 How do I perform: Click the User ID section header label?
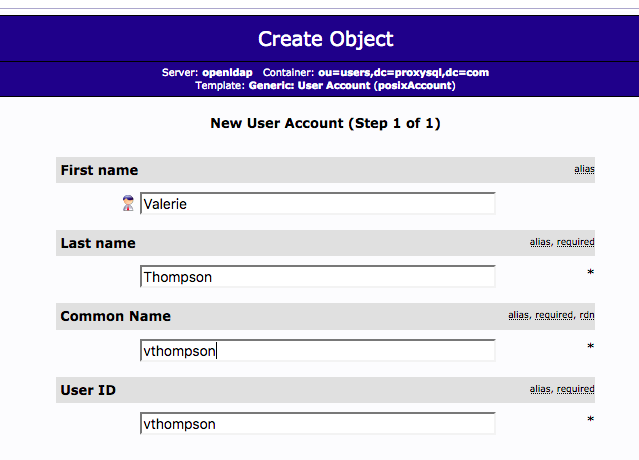(x=88, y=390)
